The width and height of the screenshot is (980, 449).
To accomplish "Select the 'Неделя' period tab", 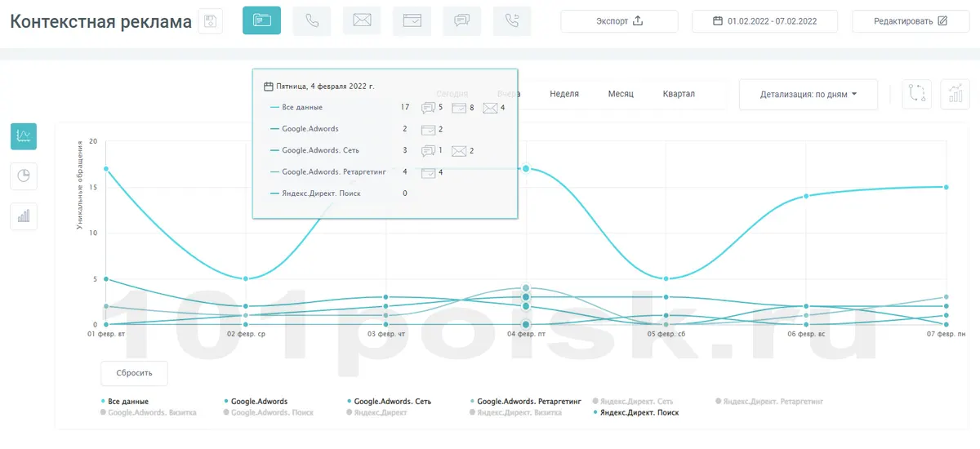I will pyautogui.click(x=564, y=94).
